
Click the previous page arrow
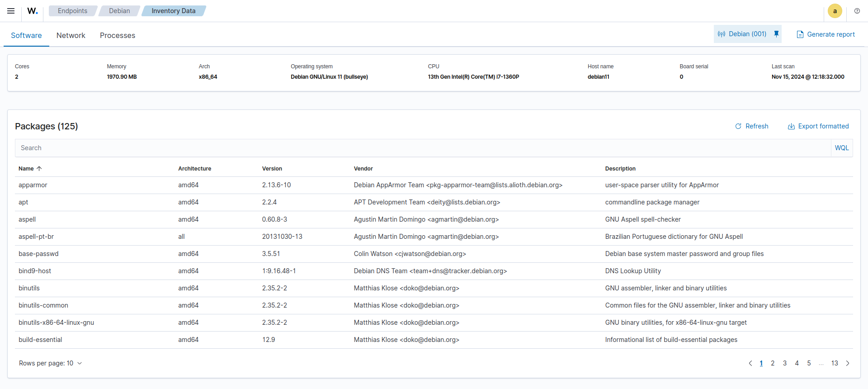[x=750, y=363]
